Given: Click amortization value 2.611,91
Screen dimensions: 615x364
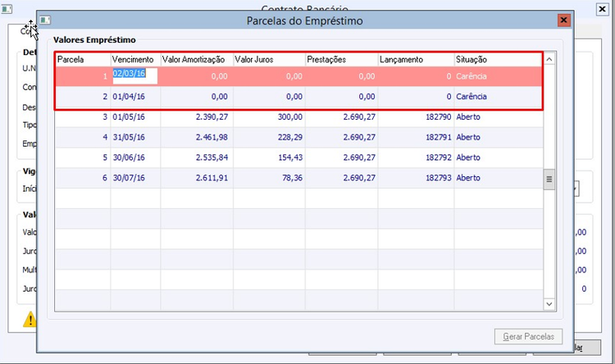Looking at the screenshot, I should tap(212, 178).
